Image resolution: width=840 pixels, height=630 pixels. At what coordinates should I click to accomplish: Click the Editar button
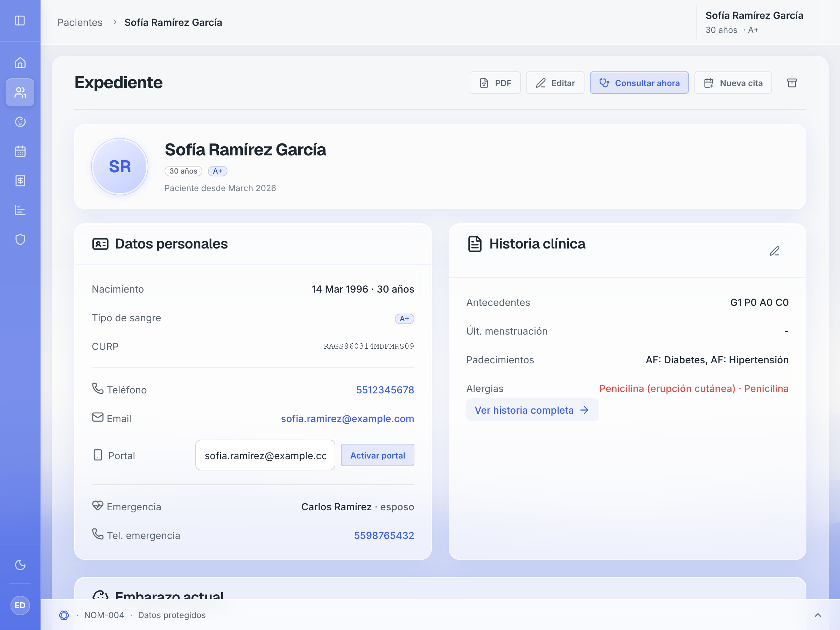coord(555,83)
